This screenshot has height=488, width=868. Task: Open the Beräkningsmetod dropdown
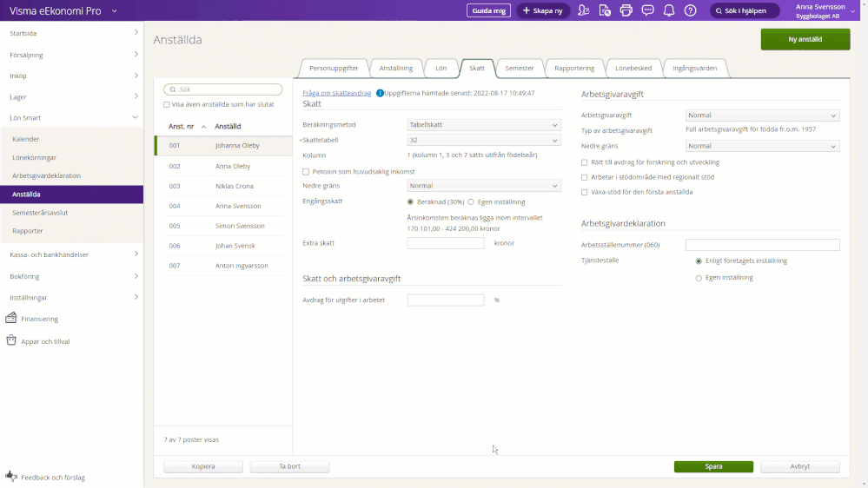click(484, 125)
